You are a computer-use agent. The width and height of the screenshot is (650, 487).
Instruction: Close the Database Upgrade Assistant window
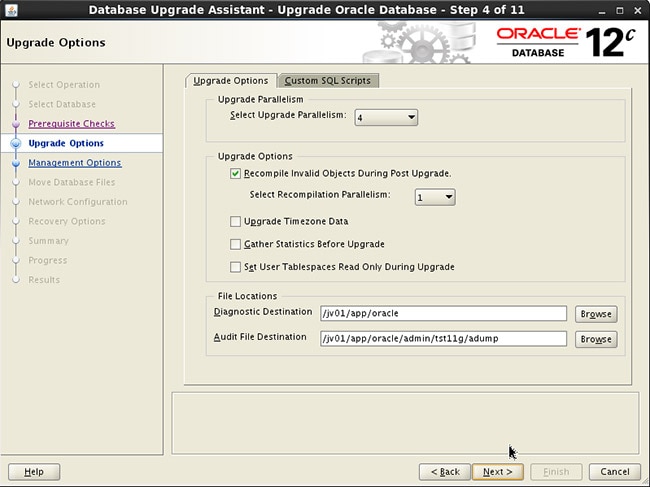pos(638,10)
